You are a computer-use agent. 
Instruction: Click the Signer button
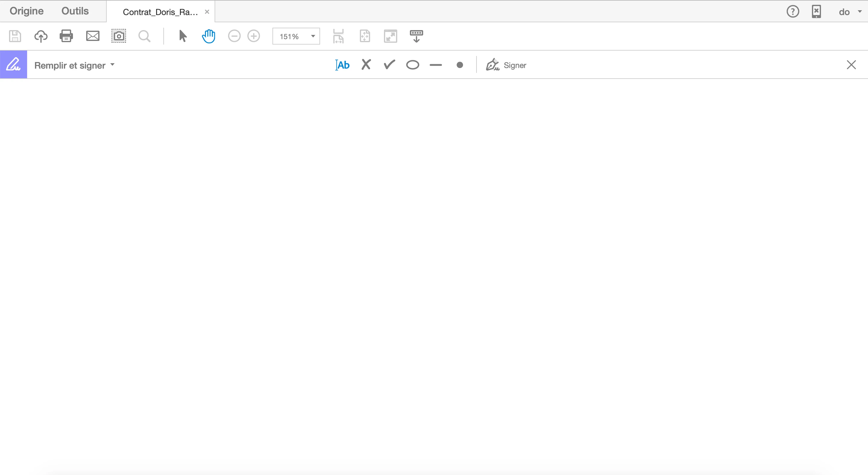(x=506, y=65)
